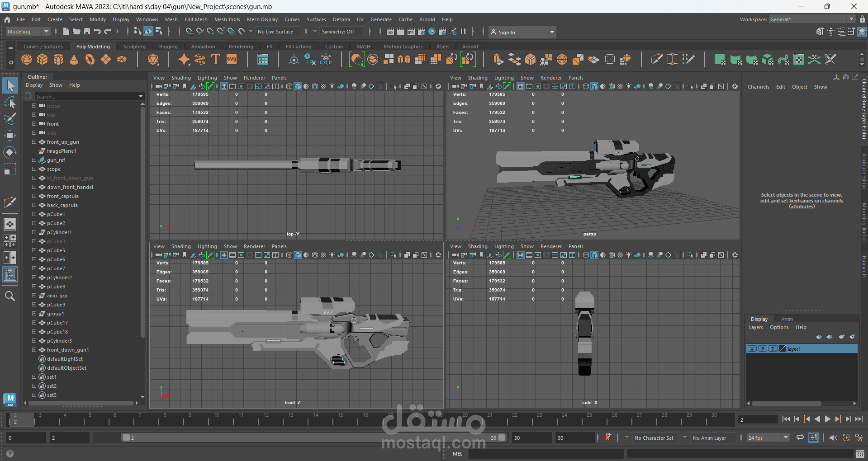
Task: Click the Open Scene folder icon
Action: pyautogui.click(x=76, y=31)
